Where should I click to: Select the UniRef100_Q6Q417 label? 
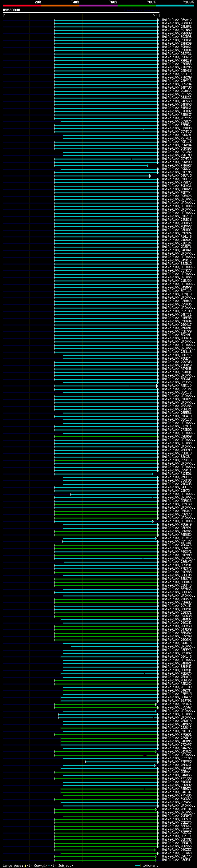pos(176,325)
